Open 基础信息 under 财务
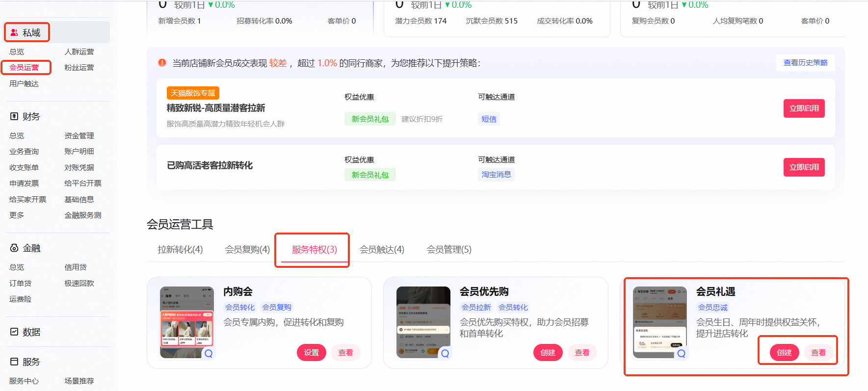Screen dimensions: 868x391 pos(79,200)
